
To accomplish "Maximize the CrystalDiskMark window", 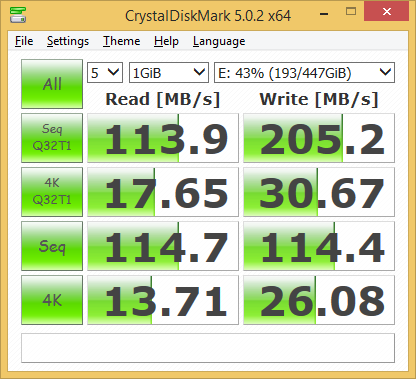I will 351,12.
